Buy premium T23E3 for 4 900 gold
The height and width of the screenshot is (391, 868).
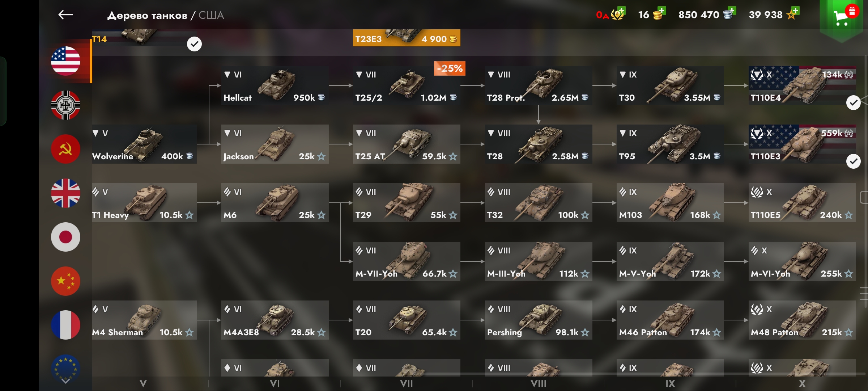tap(407, 38)
